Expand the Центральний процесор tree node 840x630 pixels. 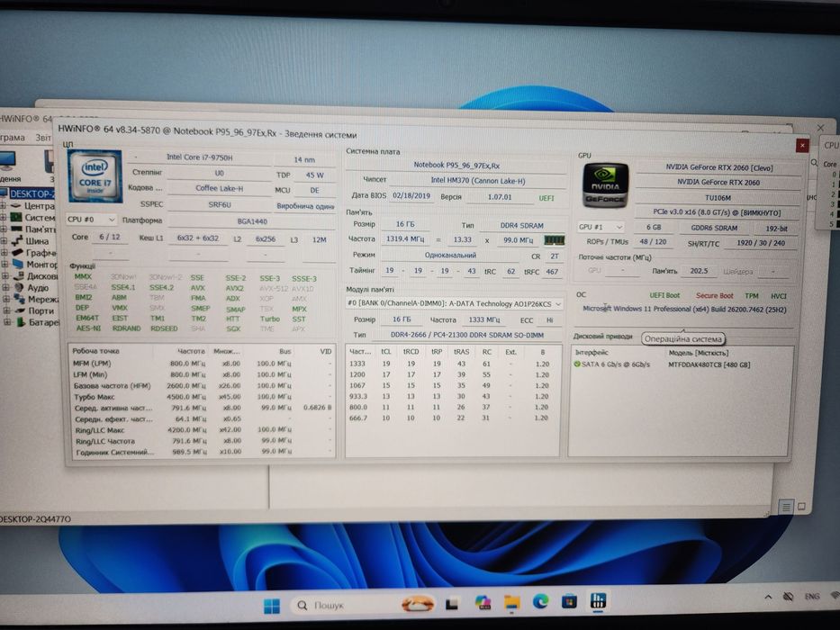4,206
